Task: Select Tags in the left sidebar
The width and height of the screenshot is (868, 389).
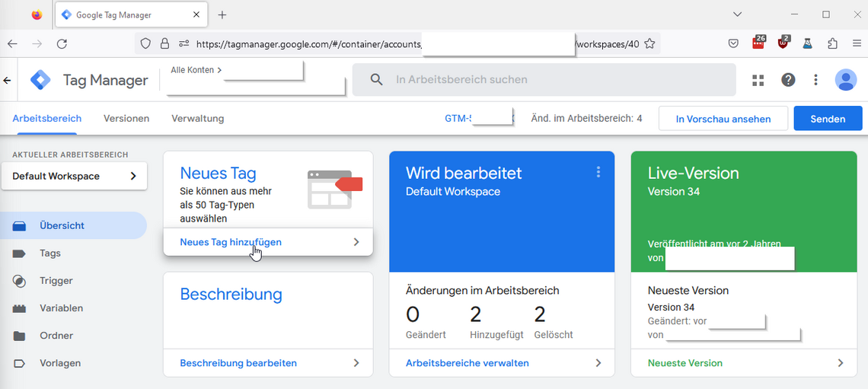Action: [50, 253]
